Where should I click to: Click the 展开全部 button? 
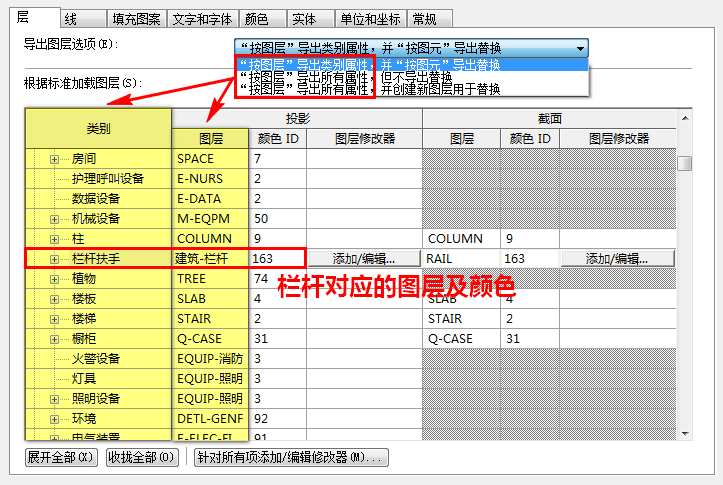[x=61, y=457]
